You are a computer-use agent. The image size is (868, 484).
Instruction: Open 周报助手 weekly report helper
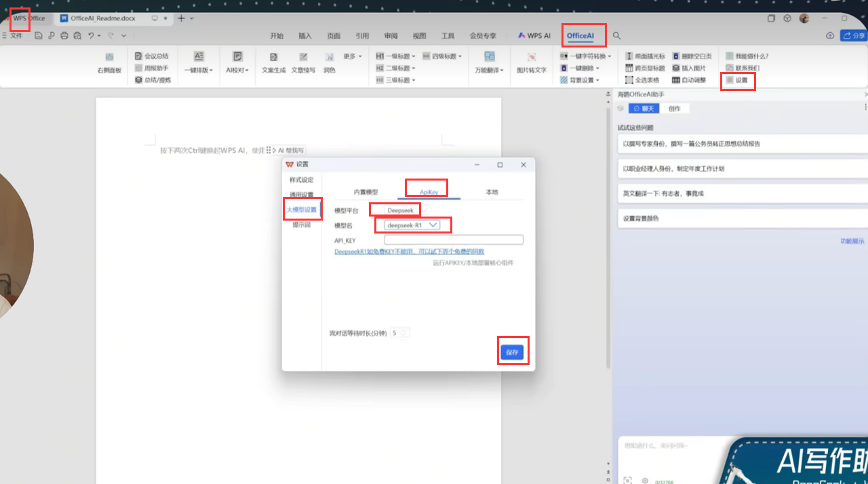pos(151,68)
